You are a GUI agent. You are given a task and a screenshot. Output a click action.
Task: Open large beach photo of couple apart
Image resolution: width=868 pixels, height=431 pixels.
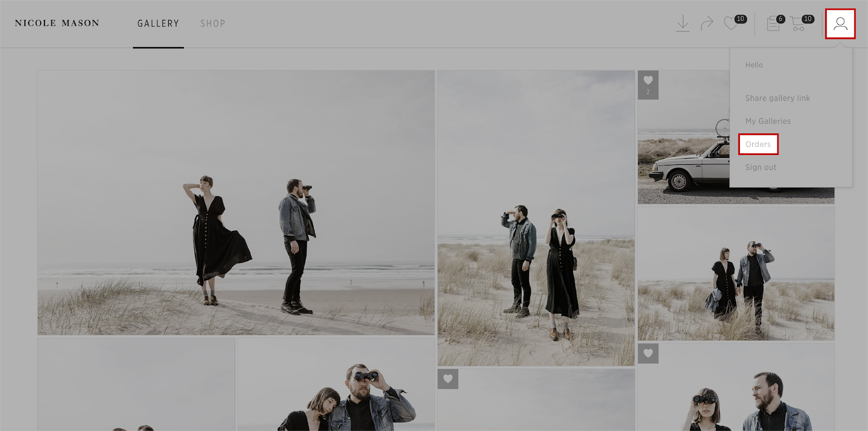pyautogui.click(x=236, y=203)
